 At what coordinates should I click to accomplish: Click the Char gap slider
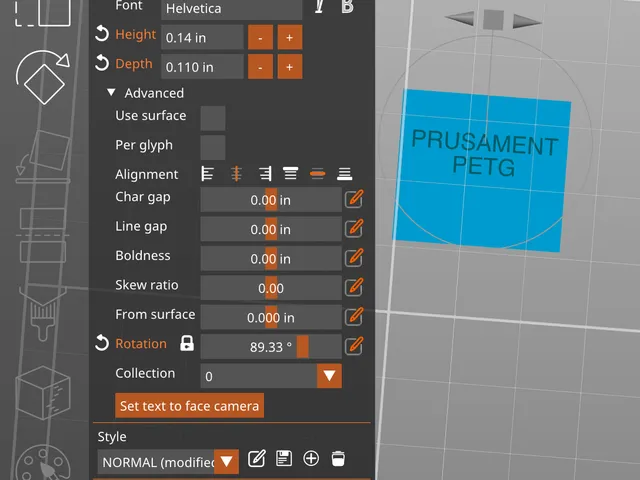coord(271,200)
